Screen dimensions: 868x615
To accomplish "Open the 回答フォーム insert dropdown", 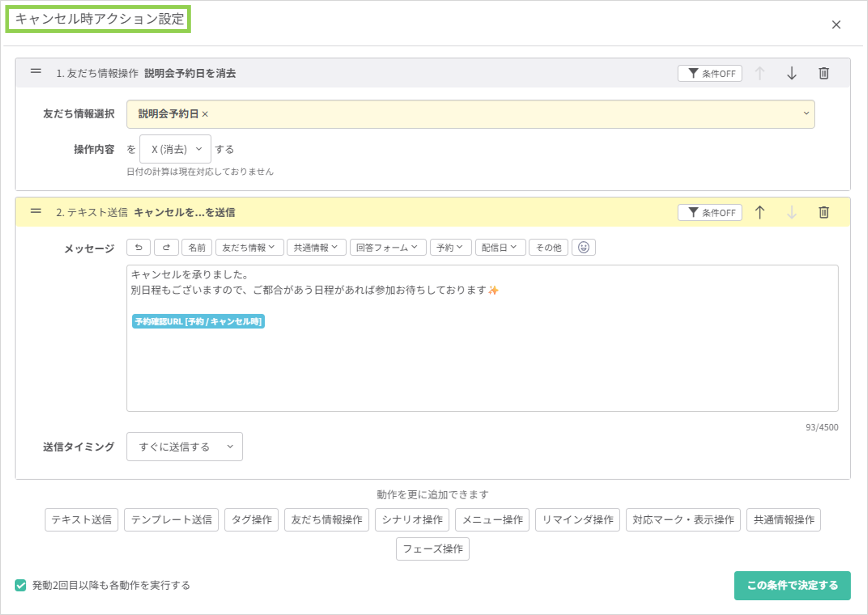I will click(388, 247).
